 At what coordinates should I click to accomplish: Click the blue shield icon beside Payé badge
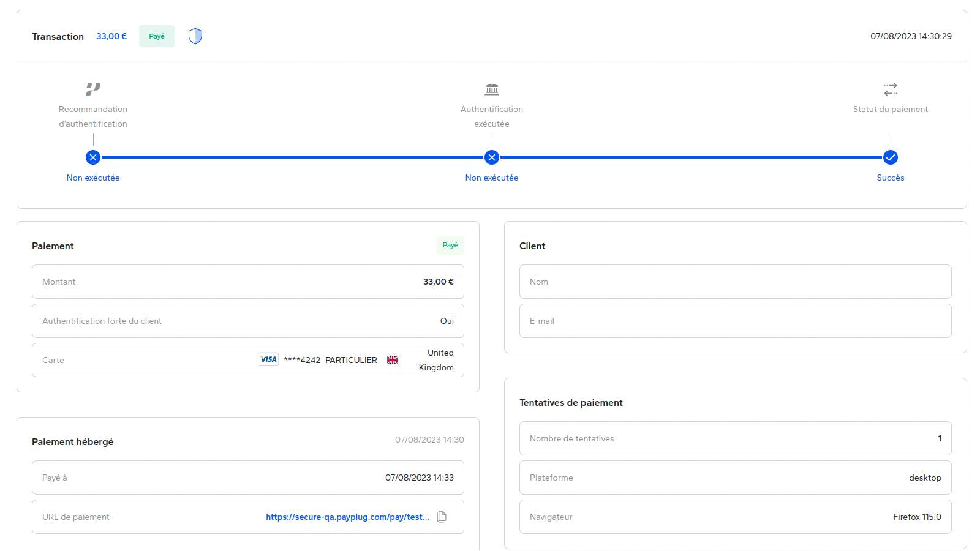point(195,36)
